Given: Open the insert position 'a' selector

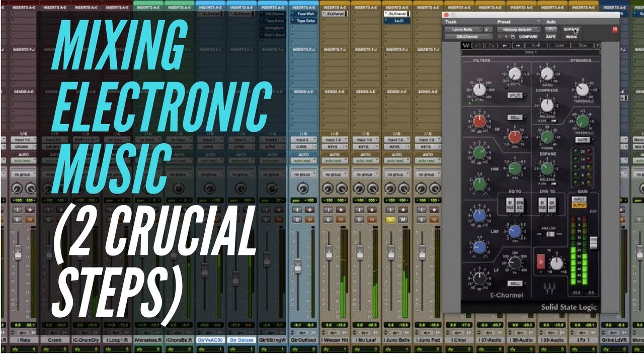Looking at the screenshot, I should point(488,29).
